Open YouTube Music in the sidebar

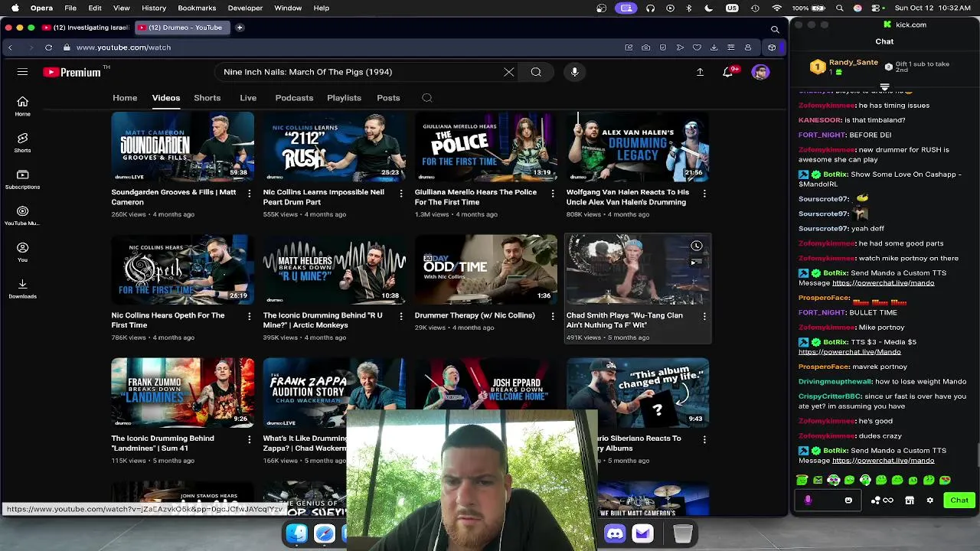(x=22, y=217)
